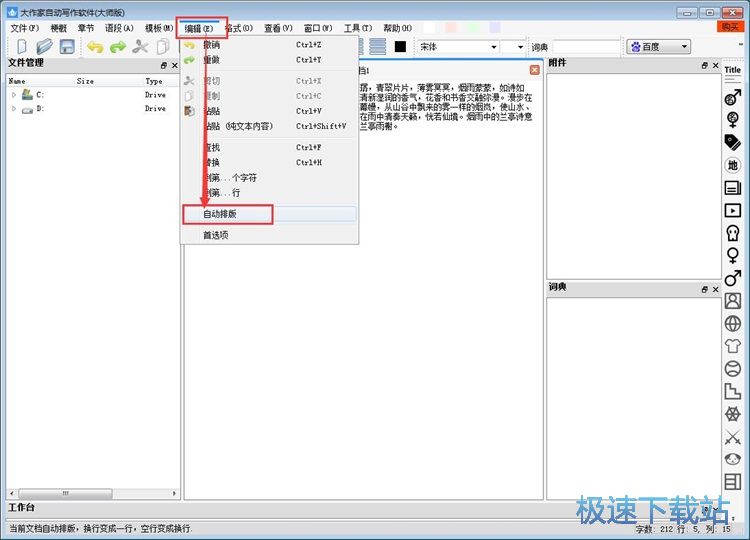Image resolution: width=750 pixels, height=540 pixels.
Task: Select 重做 Ctrl+Y menu entry
Action: click(269, 60)
